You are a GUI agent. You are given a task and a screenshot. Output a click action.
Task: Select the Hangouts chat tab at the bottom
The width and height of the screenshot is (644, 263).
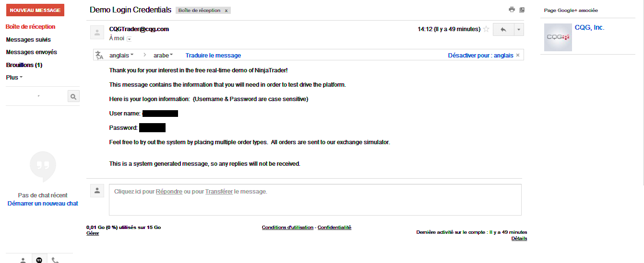[39, 260]
